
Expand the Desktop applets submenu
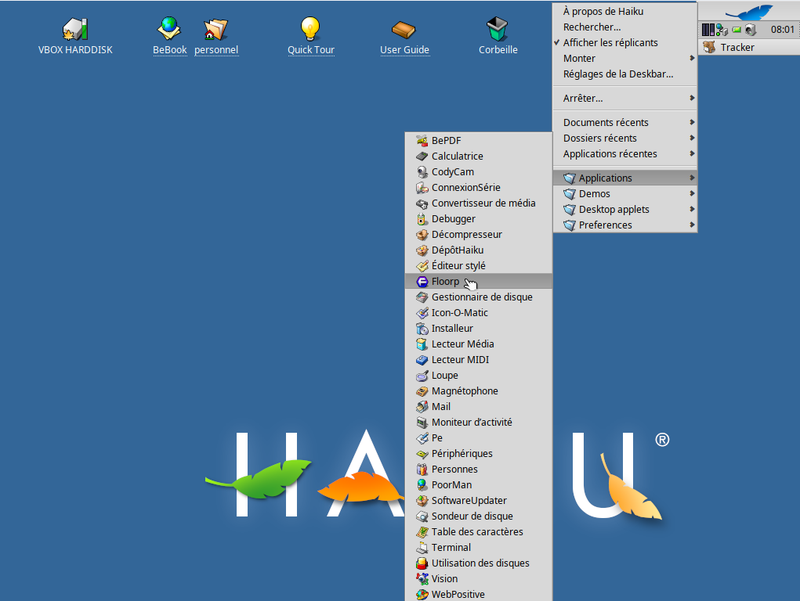pos(613,210)
